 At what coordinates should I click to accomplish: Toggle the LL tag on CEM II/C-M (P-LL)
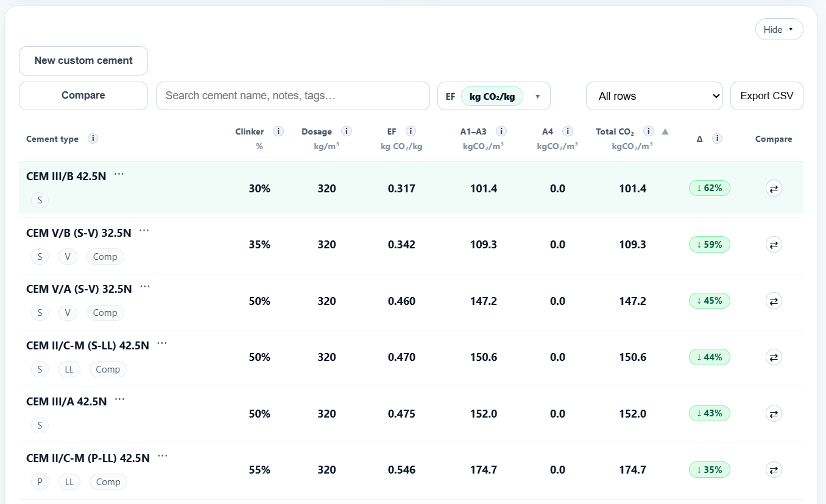coord(69,482)
